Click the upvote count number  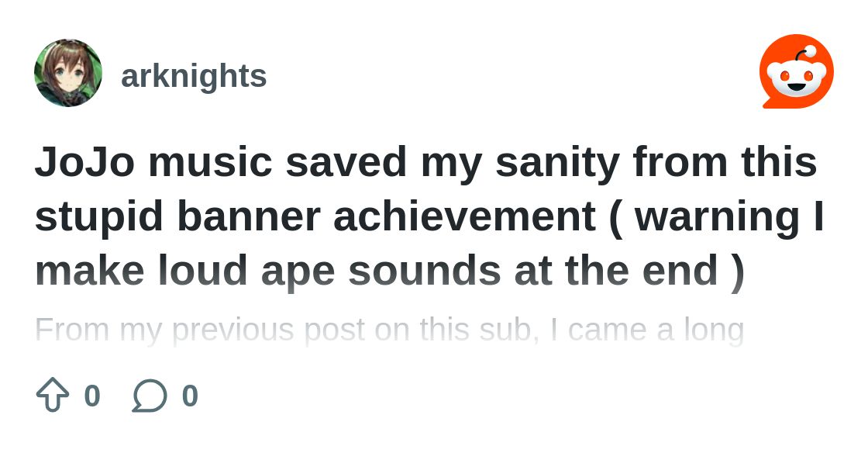92,396
